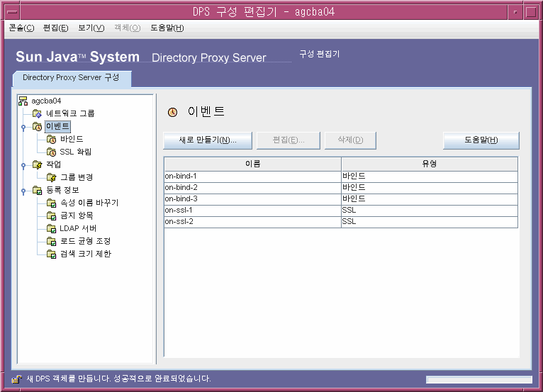Select agcba04 label in tree
Screen dimensions: 543x392
(46, 101)
